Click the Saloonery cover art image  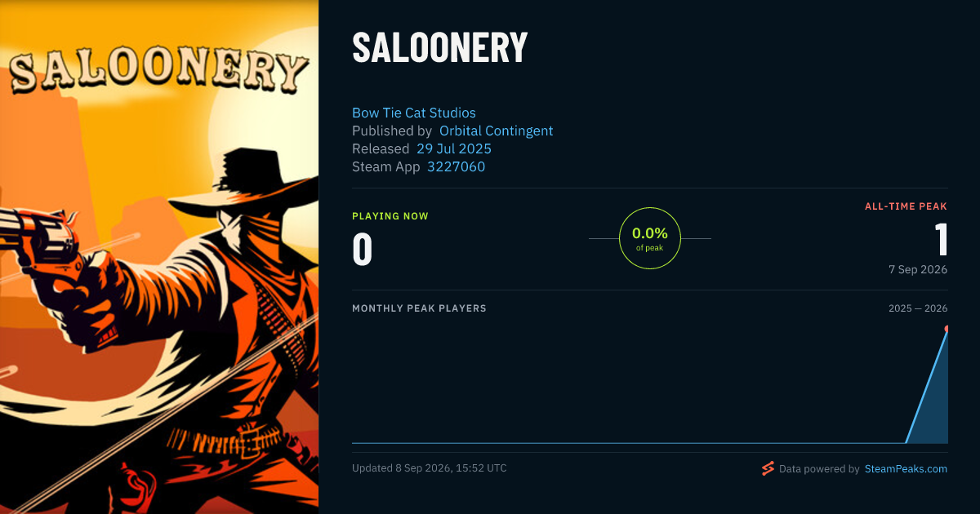tap(159, 257)
